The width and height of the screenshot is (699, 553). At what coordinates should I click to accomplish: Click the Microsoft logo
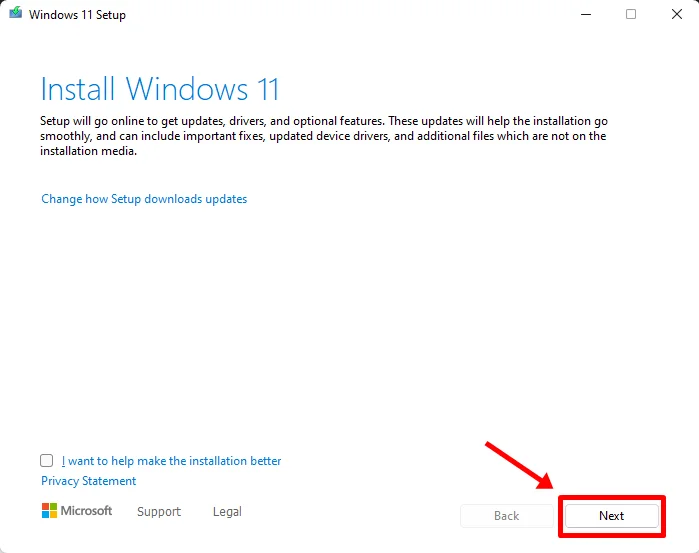(77, 511)
